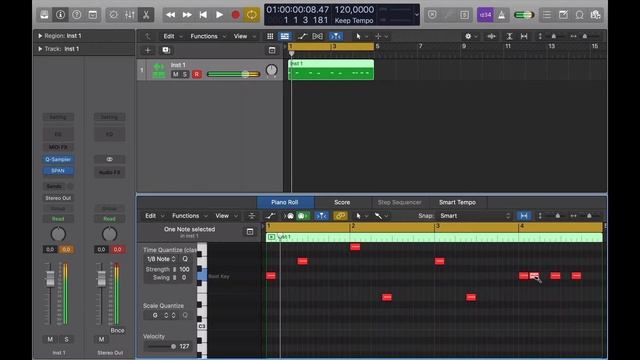This screenshot has height=360, width=640.
Task: Hit the red Record button
Action: (x=236, y=15)
